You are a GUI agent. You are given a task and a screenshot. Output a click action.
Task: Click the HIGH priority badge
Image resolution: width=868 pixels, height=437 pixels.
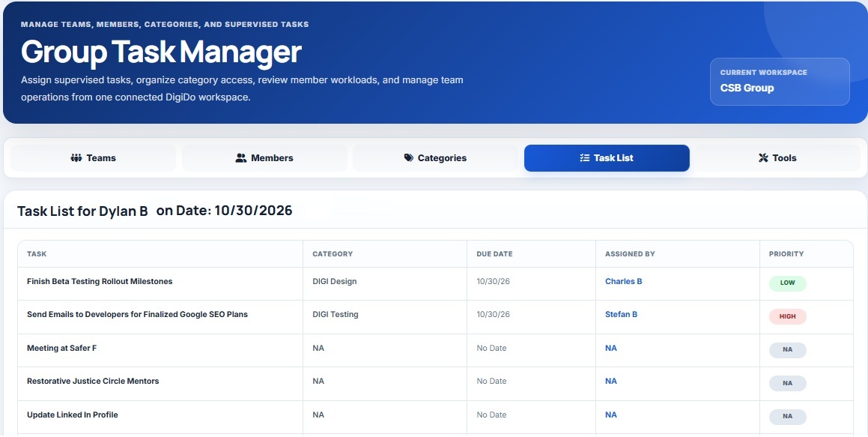[787, 317]
